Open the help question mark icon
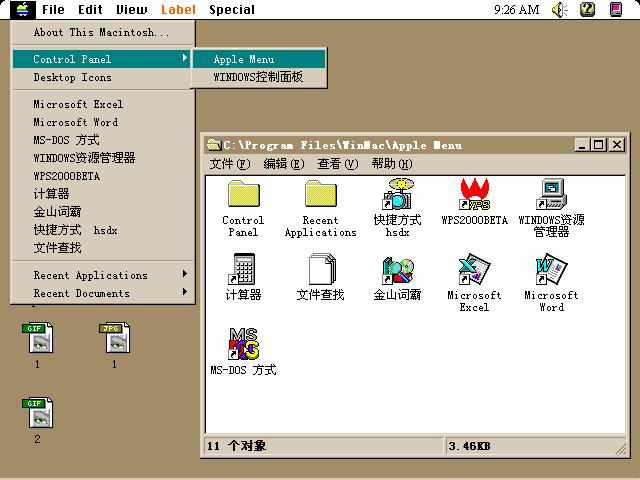640x480 pixels. [587, 9]
